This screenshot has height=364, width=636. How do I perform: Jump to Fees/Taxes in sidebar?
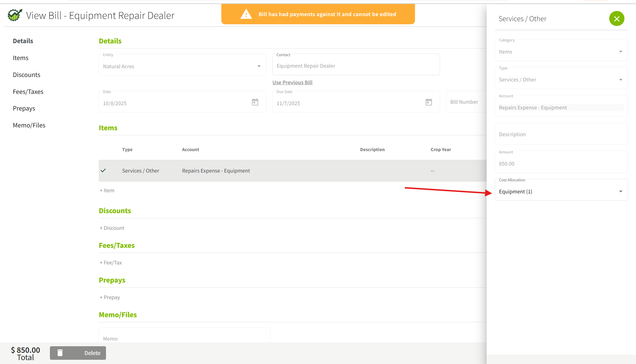click(28, 92)
